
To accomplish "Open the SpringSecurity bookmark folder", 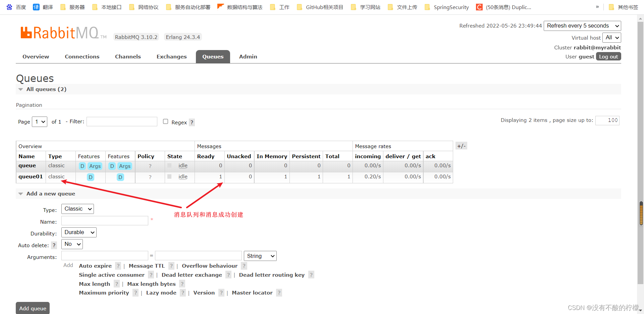I will (447, 7).
